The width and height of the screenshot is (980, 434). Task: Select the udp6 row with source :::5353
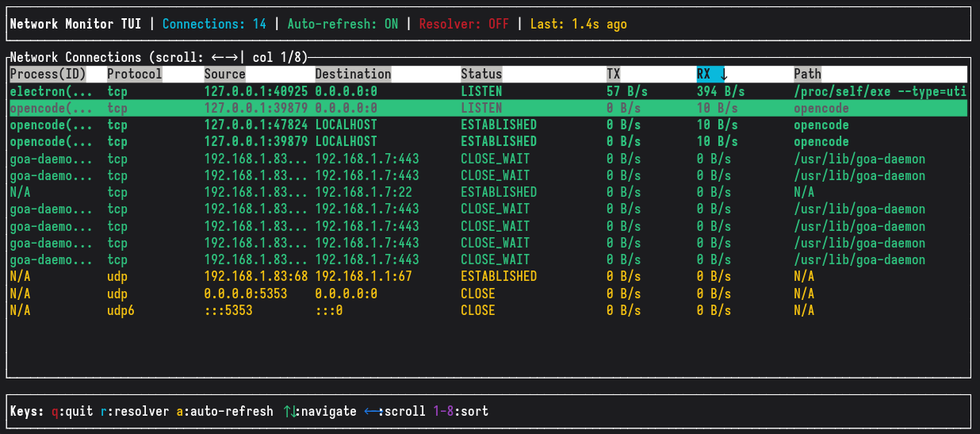click(488, 310)
